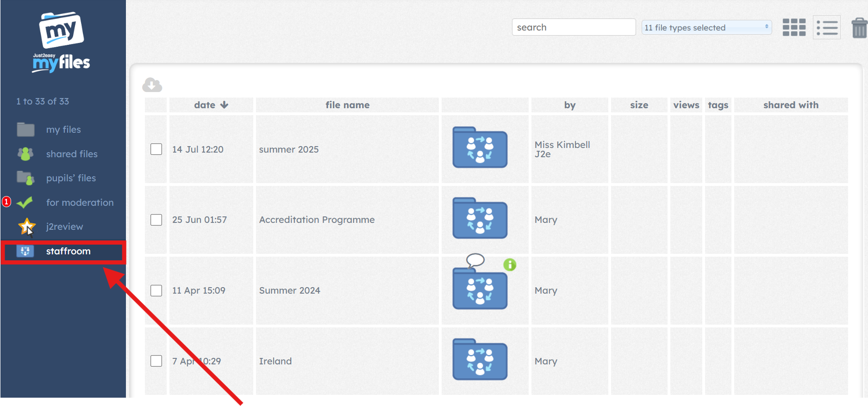Click the green info icon on Summer 2024
868x406 pixels.
click(x=510, y=265)
